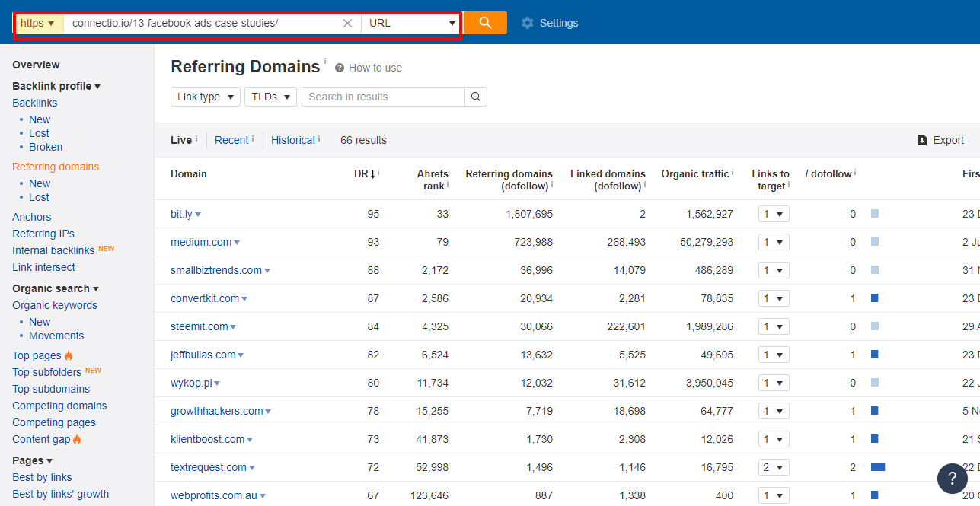Click the How to use link
980x506 pixels.
(375, 68)
